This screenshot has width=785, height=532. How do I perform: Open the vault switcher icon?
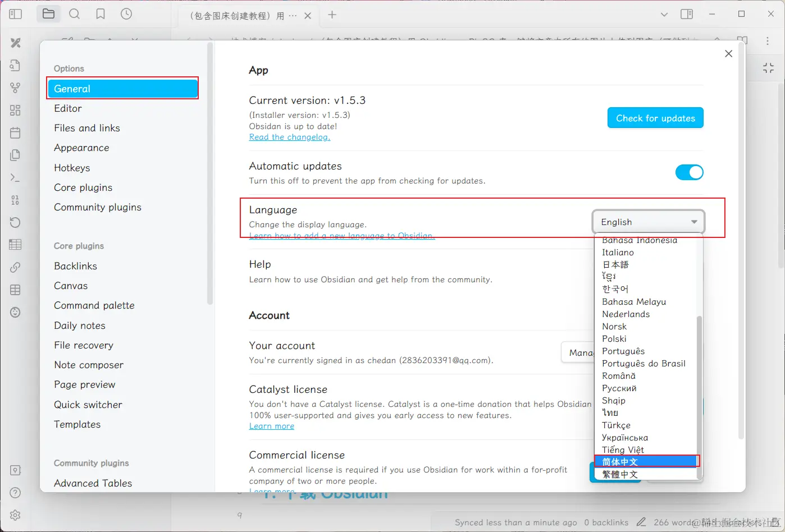pos(15,470)
